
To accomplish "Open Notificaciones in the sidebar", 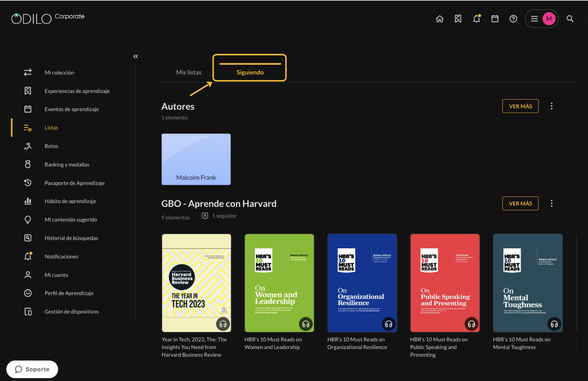I will pyautogui.click(x=61, y=256).
